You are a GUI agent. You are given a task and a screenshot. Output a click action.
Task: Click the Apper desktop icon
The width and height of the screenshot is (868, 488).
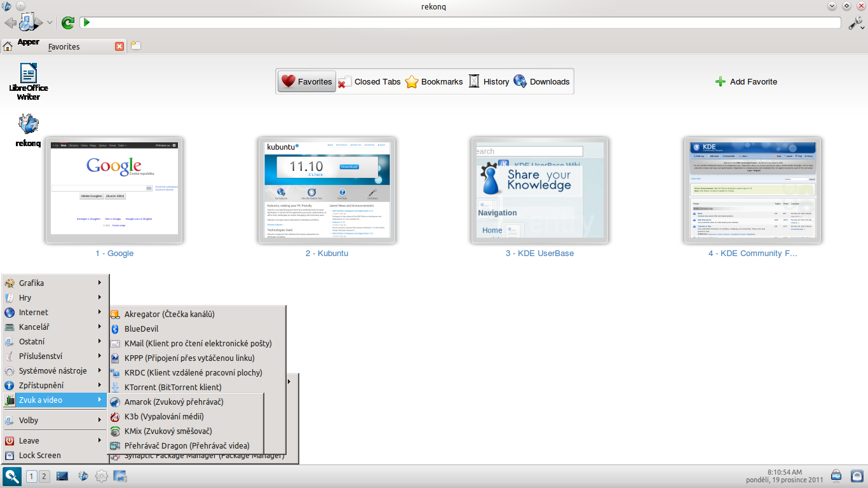(29, 29)
